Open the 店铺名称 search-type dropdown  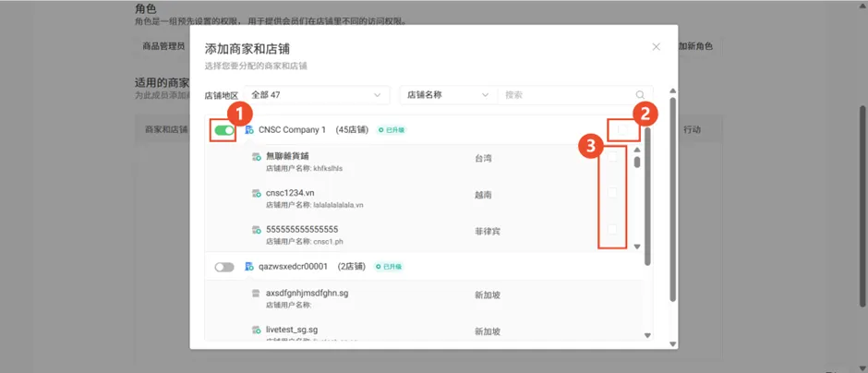tap(449, 94)
